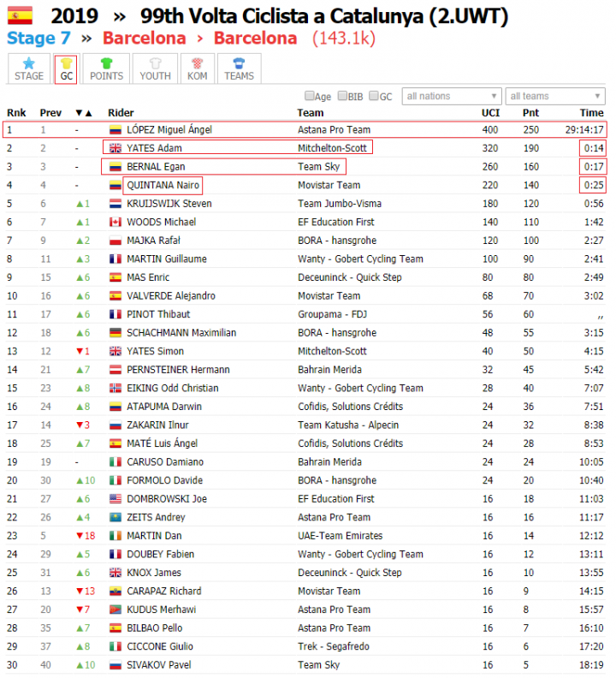
Task: Tick the GC column checkbox
Action: point(374,96)
